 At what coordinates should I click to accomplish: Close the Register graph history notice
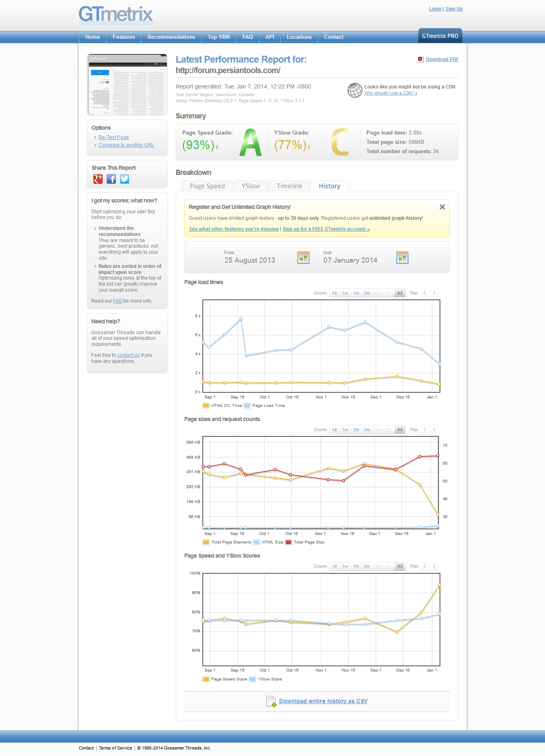(x=442, y=207)
